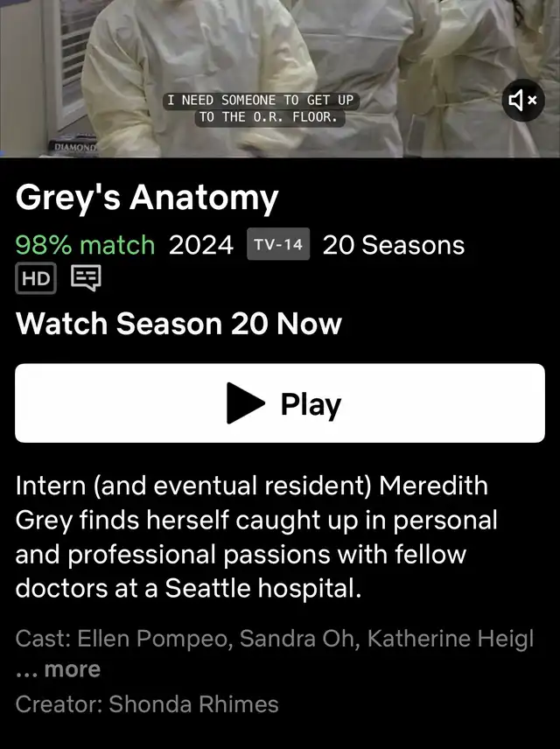Open cast member Ellen Pompeo
The width and height of the screenshot is (560, 749).
tap(155, 639)
